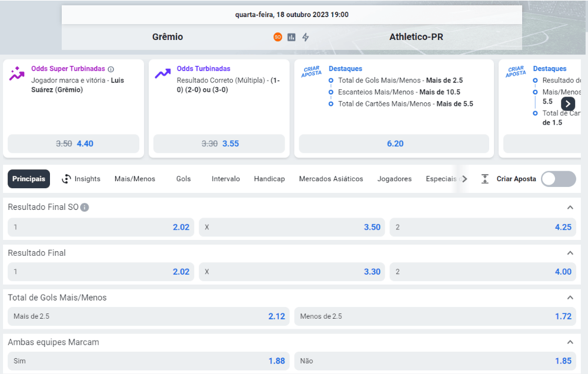Open the Insights tab

[x=81, y=179]
